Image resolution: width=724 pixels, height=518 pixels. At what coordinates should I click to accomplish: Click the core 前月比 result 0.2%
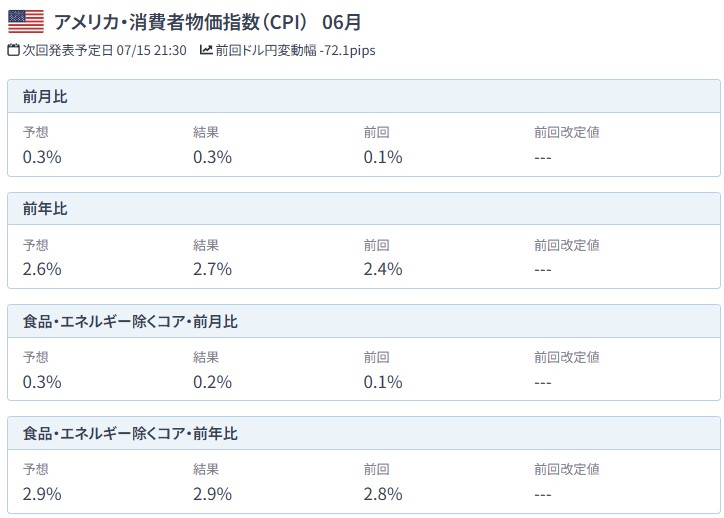point(212,382)
